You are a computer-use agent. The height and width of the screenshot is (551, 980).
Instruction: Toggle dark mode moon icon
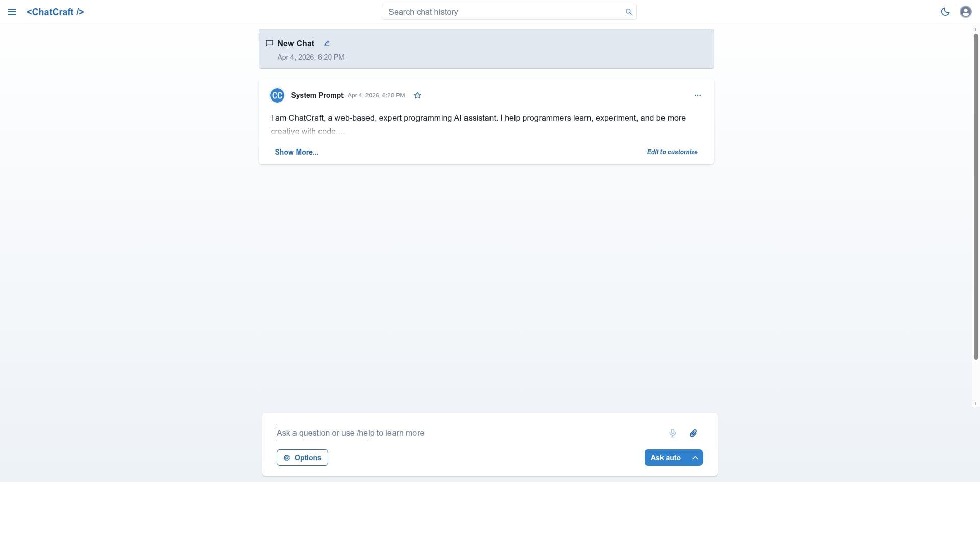945,12
